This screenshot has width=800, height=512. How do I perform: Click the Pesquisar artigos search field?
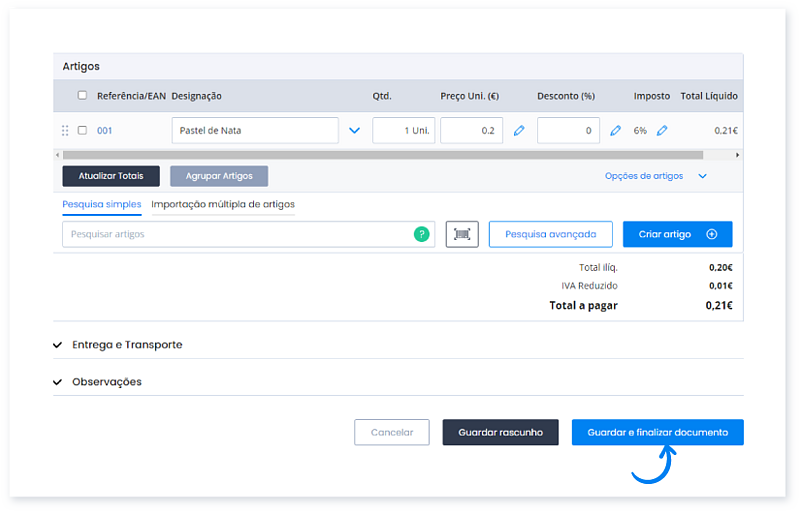[x=235, y=234]
